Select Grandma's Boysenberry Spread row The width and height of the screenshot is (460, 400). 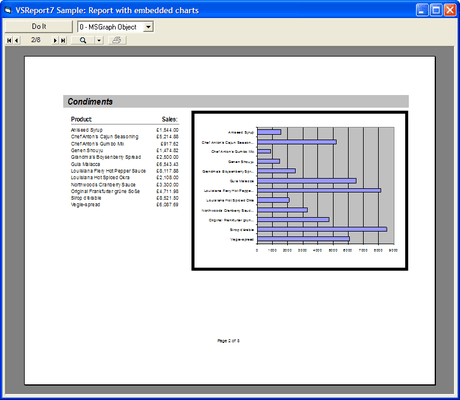(x=125, y=157)
